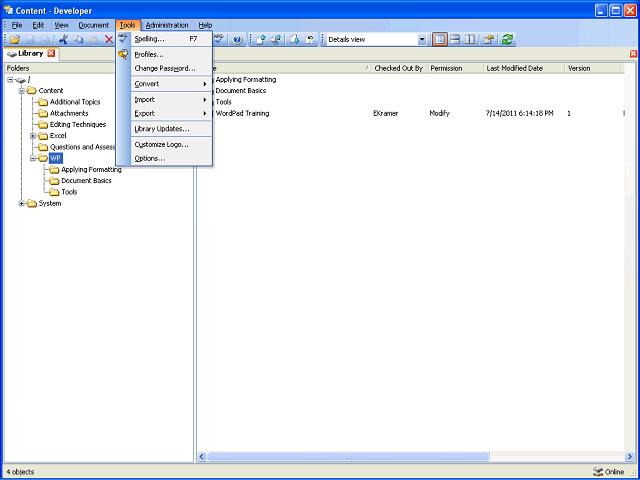Select Change Password... menu entry

pyautogui.click(x=171, y=69)
